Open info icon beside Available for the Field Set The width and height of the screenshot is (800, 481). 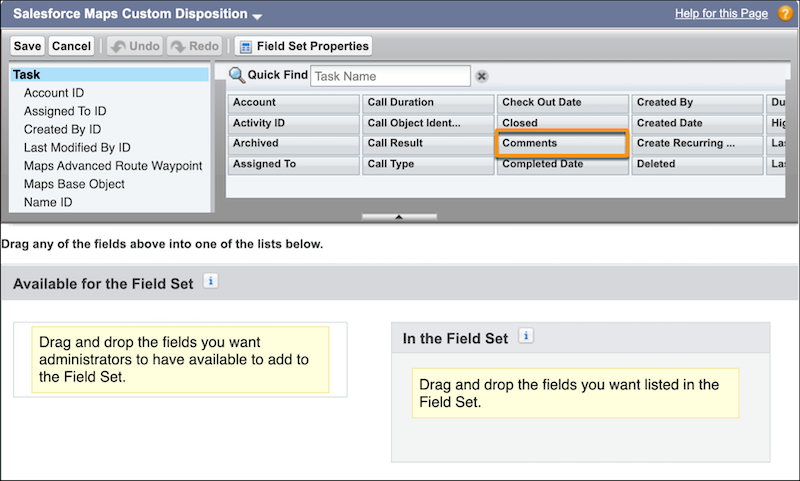[x=211, y=281]
